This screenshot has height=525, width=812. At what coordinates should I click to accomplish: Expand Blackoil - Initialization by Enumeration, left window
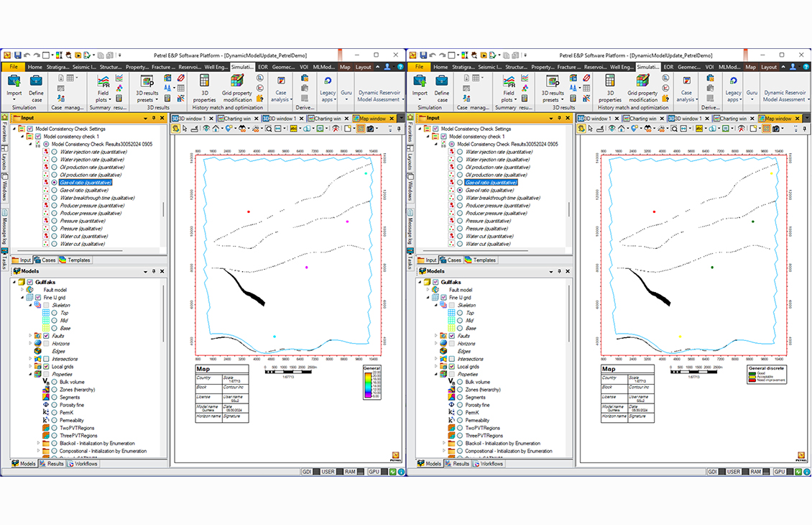tap(38, 443)
